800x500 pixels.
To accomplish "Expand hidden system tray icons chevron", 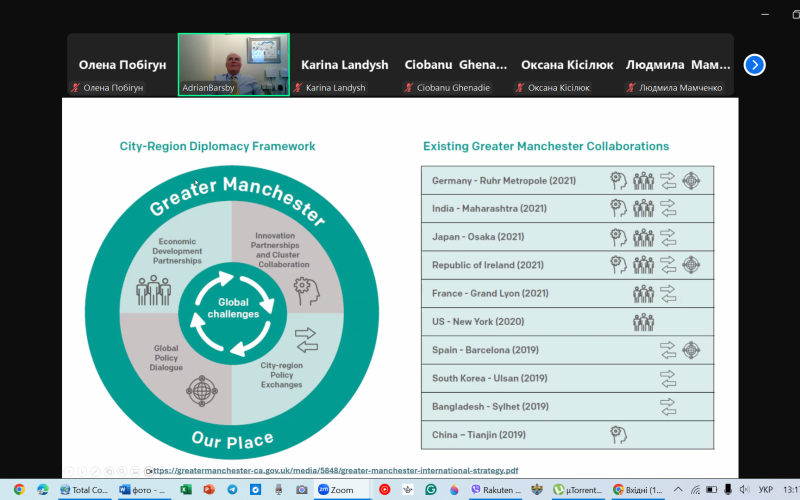I will click(x=678, y=490).
